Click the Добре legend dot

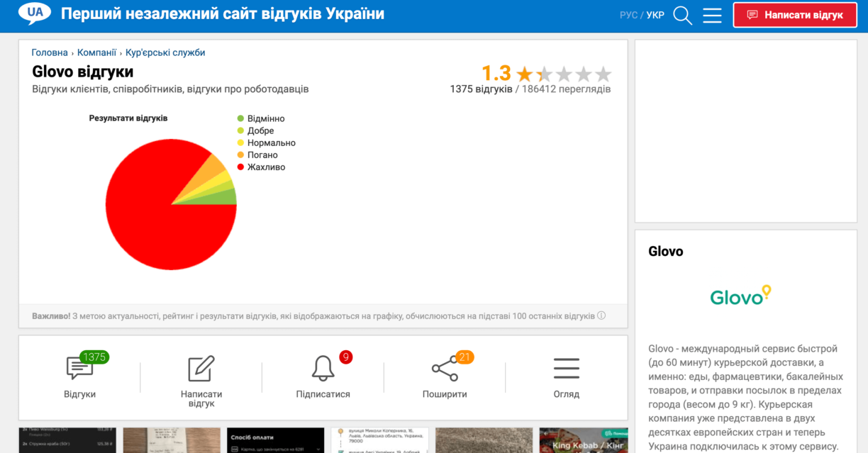tap(240, 130)
